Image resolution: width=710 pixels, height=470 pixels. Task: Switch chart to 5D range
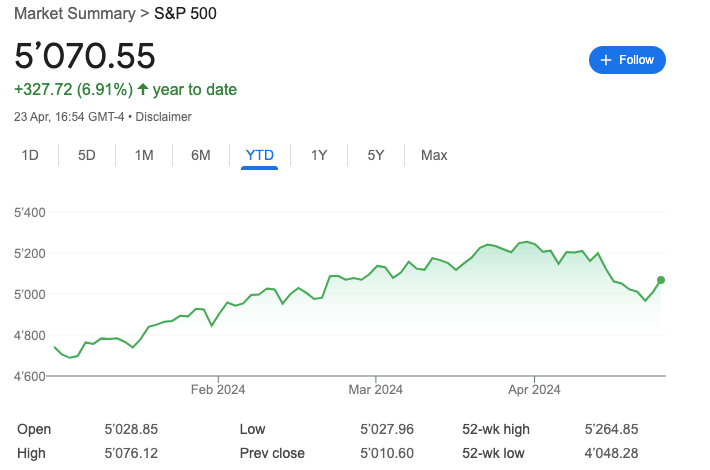pos(86,155)
